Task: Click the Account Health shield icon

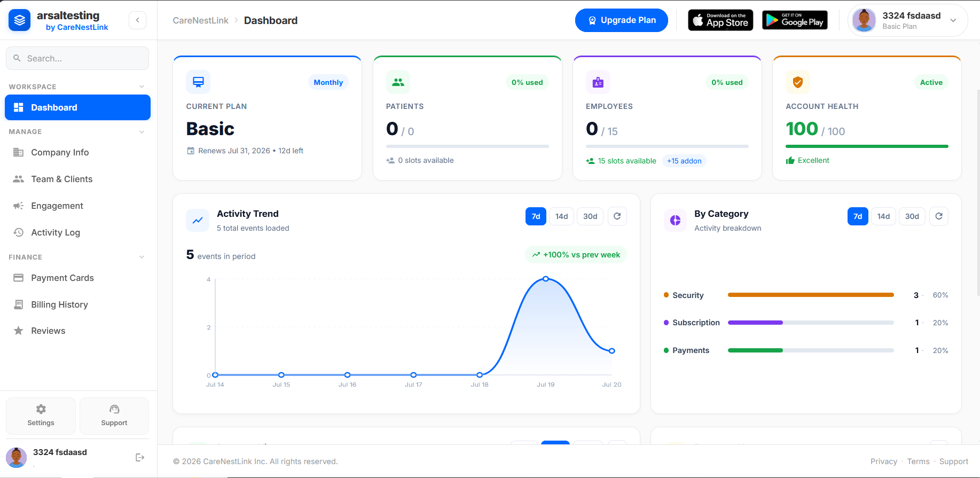Action: pyautogui.click(x=798, y=82)
